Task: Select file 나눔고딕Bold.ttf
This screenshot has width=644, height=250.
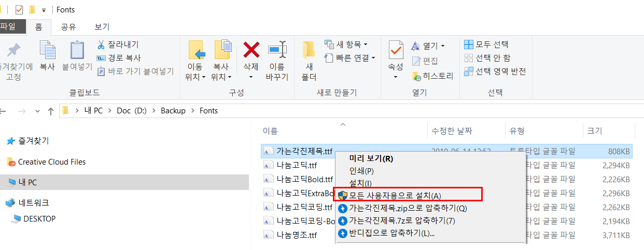Action: 304,180
